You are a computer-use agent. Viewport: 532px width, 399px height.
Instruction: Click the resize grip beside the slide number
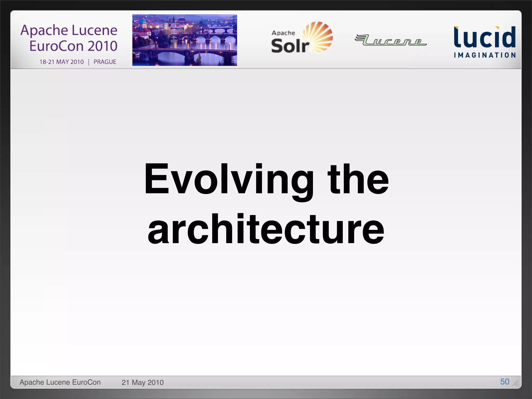[515, 383]
